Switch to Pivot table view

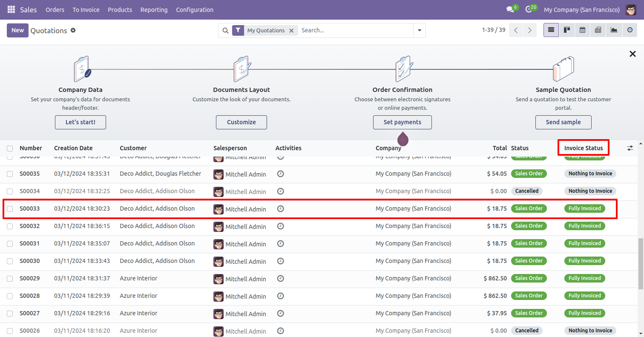click(x=598, y=30)
